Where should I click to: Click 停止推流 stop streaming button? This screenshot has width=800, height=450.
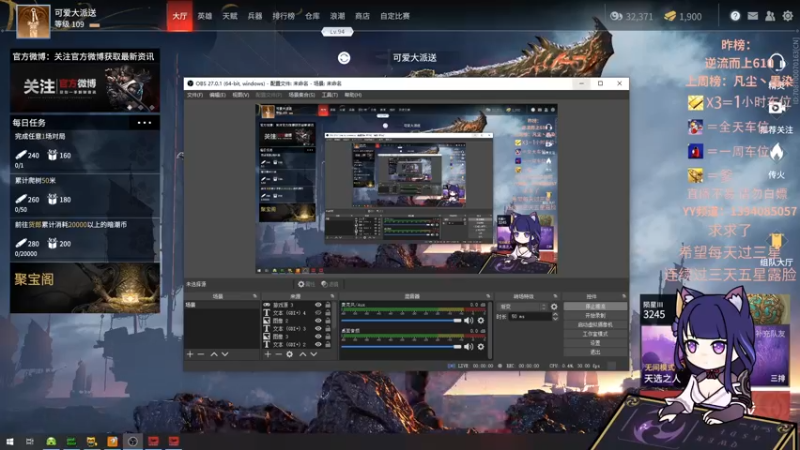[595, 306]
